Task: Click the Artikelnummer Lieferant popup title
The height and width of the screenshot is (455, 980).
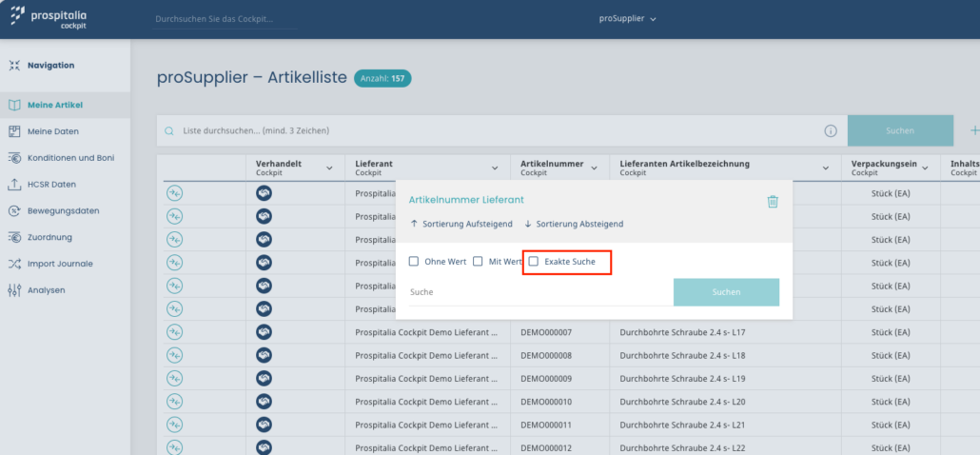Action: click(x=466, y=200)
